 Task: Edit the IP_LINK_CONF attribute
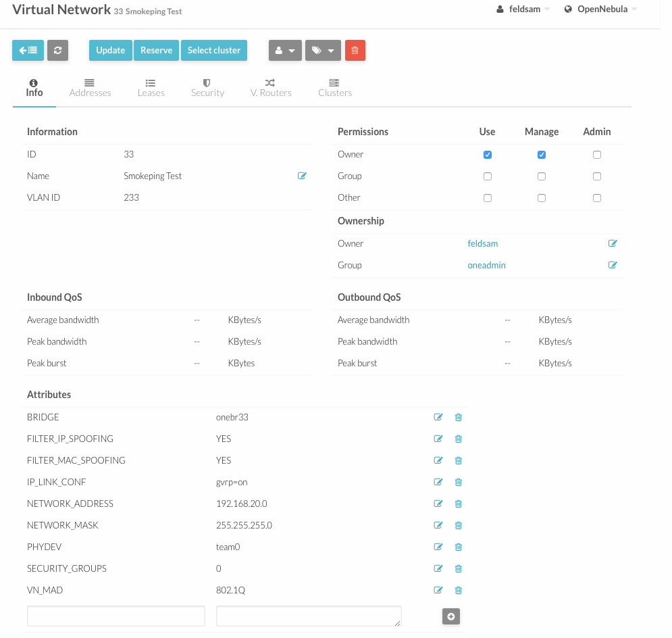pyautogui.click(x=438, y=482)
